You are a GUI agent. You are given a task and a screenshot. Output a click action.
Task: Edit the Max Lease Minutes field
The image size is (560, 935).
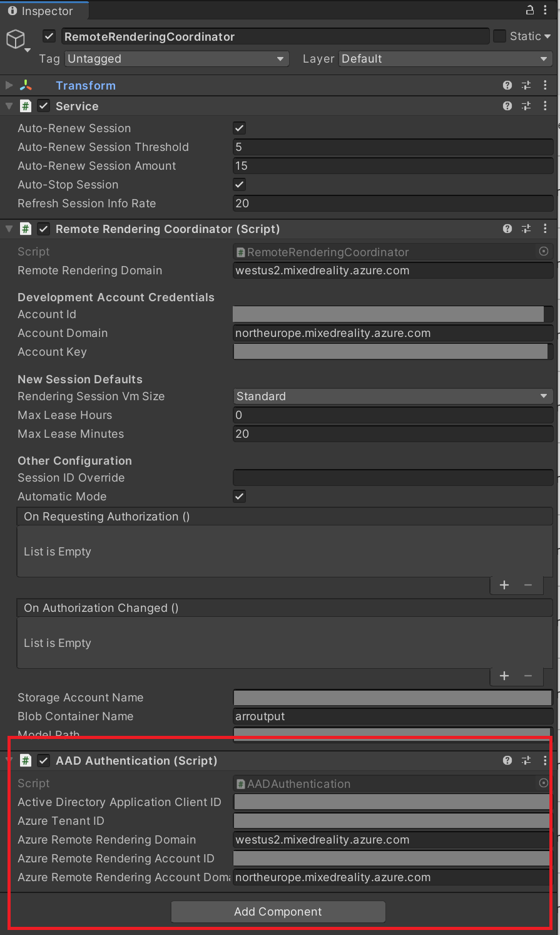[x=393, y=434]
